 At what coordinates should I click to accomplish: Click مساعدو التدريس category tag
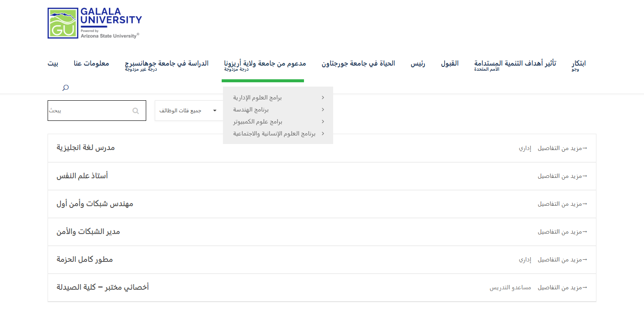[x=510, y=288]
